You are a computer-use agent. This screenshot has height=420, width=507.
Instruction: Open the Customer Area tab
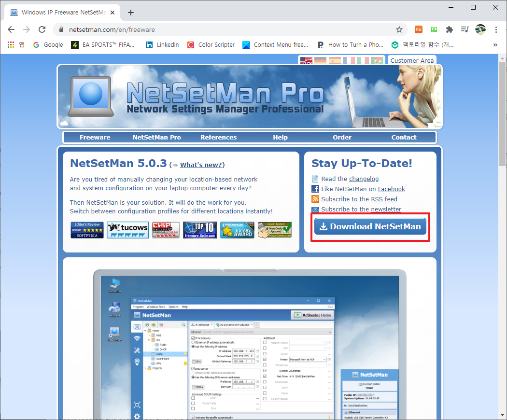[412, 60]
